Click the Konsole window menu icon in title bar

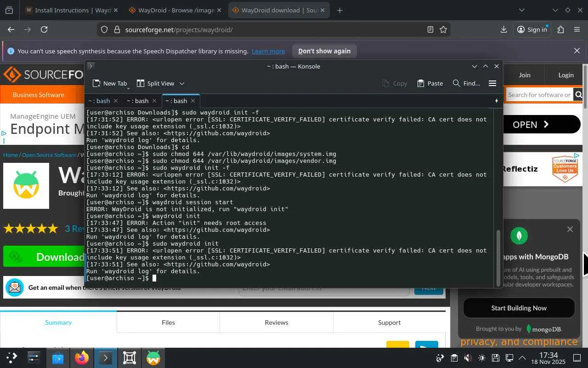click(x=90, y=66)
